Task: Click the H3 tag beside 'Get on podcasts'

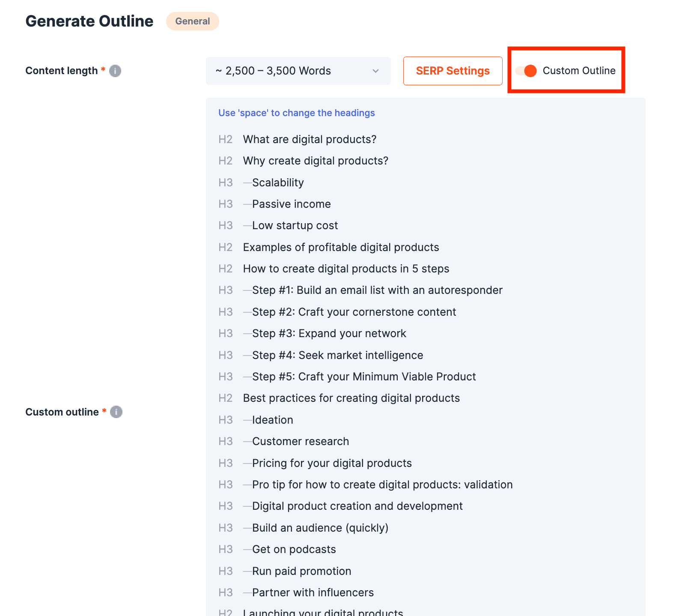Action: 225,549
